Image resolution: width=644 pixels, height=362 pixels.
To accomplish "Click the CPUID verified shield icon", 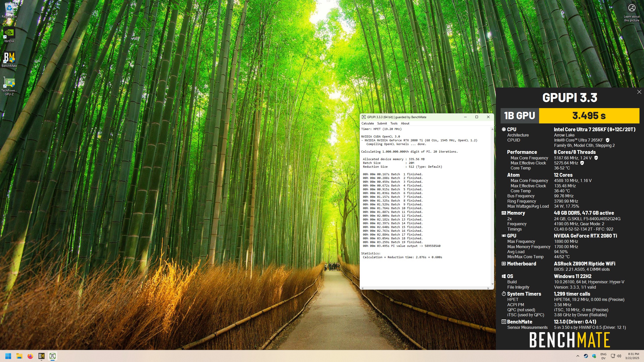I will pyautogui.click(x=608, y=140).
